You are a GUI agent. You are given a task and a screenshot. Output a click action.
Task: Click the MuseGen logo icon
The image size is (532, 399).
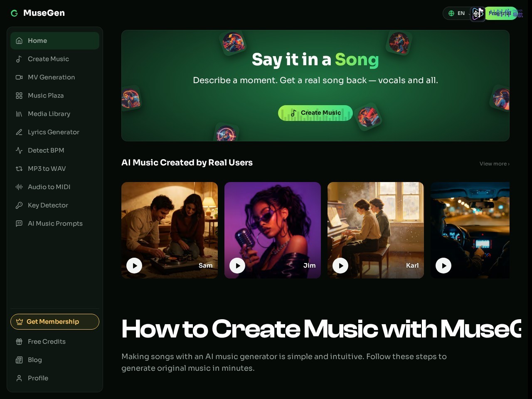(14, 13)
